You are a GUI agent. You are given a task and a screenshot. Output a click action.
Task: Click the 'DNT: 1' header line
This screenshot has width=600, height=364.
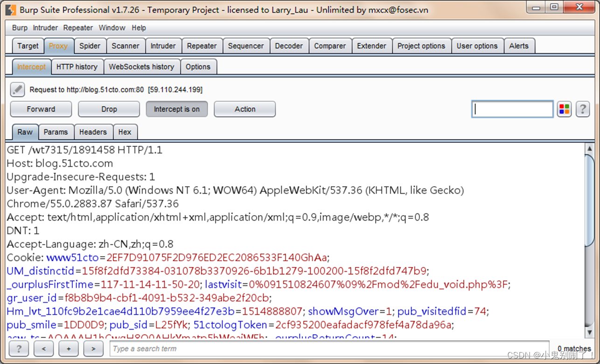23,231
